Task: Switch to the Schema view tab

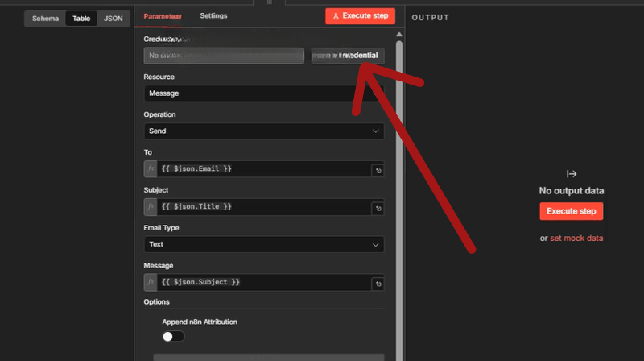Action: tap(45, 19)
